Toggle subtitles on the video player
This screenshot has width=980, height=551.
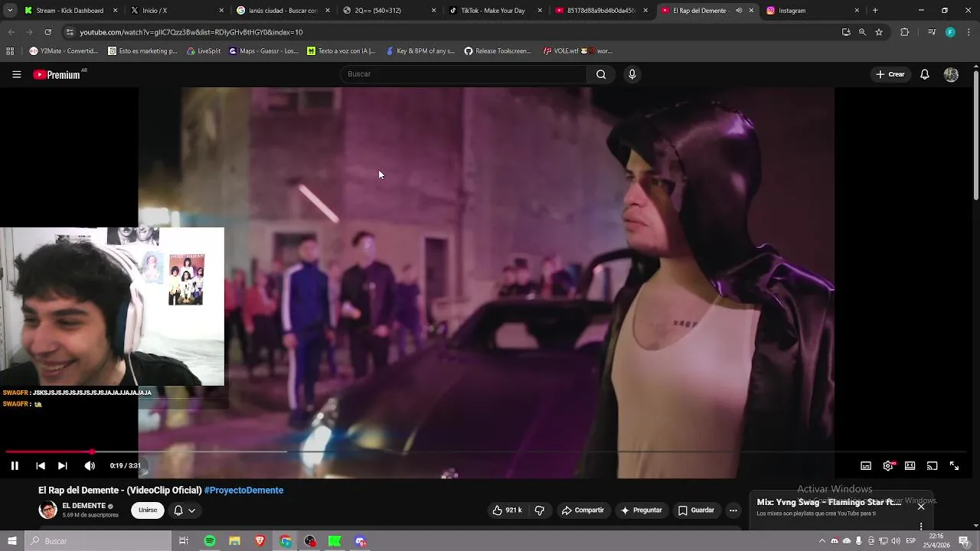tap(866, 465)
